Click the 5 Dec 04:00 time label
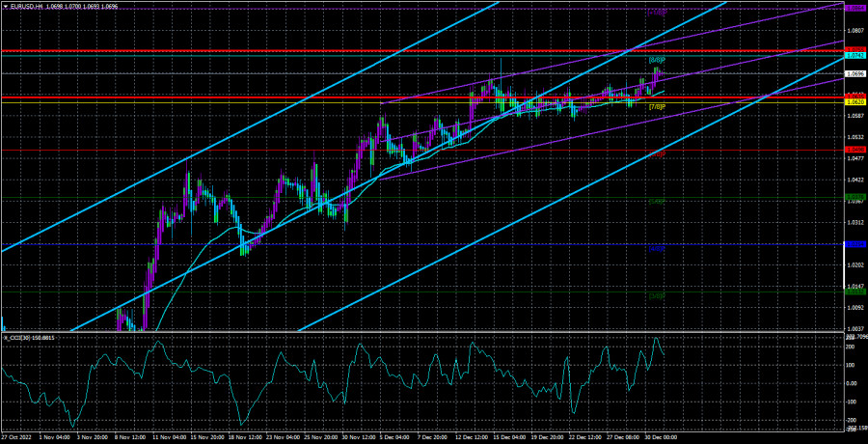The height and width of the screenshot is (444, 868). [x=393, y=437]
